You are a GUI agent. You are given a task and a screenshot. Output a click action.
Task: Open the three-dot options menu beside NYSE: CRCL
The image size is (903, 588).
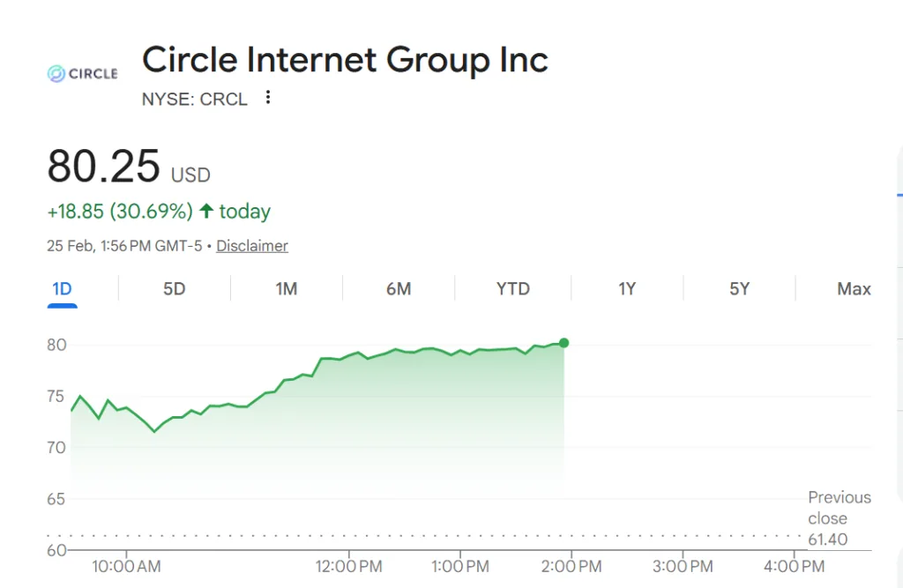tap(267, 99)
